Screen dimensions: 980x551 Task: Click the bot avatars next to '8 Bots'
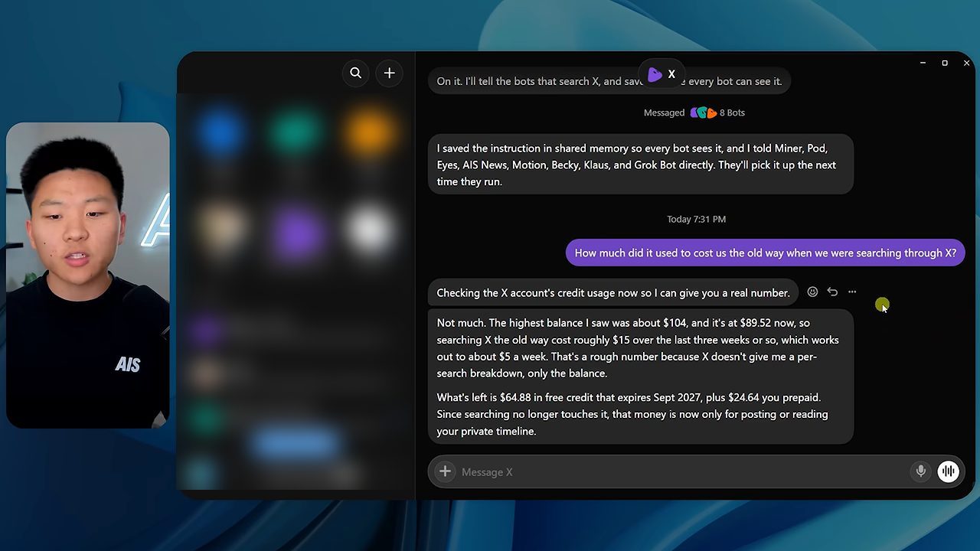703,112
